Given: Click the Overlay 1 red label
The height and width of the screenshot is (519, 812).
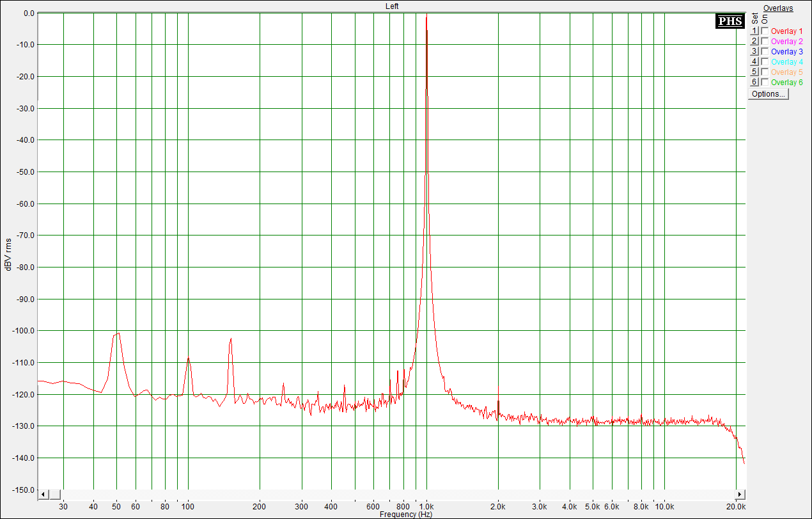Looking at the screenshot, I should (x=787, y=31).
